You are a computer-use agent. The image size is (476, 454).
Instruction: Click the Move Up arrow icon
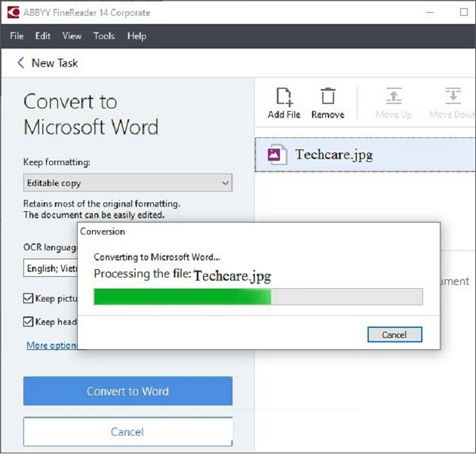393,98
